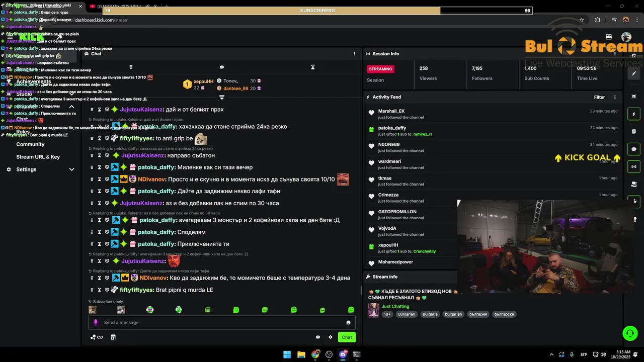The height and width of the screenshot is (362, 644).
Task: Open Just Chatting category link
Action: click(x=395, y=306)
